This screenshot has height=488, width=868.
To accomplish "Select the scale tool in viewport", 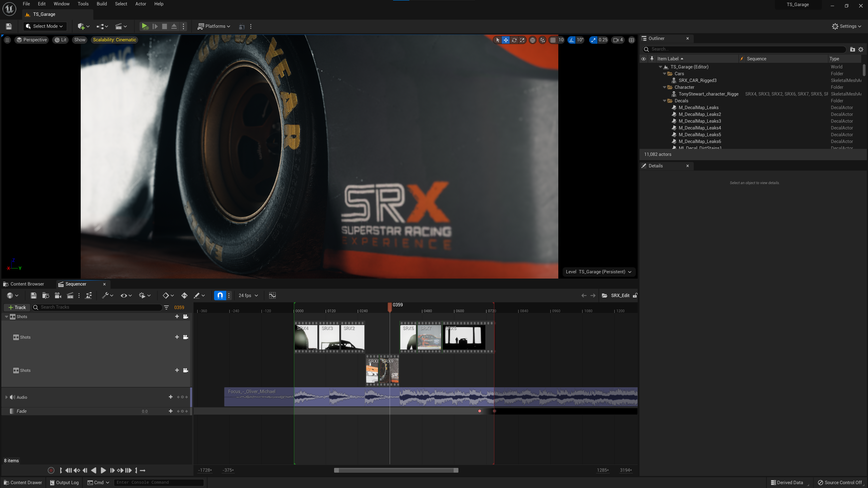I will [522, 40].
